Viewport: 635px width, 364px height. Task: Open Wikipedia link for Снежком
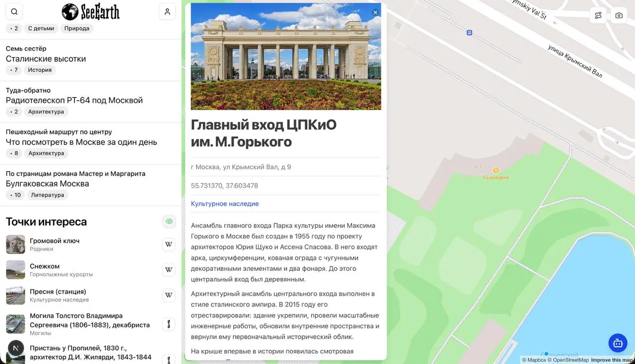[x=169, y=270]
